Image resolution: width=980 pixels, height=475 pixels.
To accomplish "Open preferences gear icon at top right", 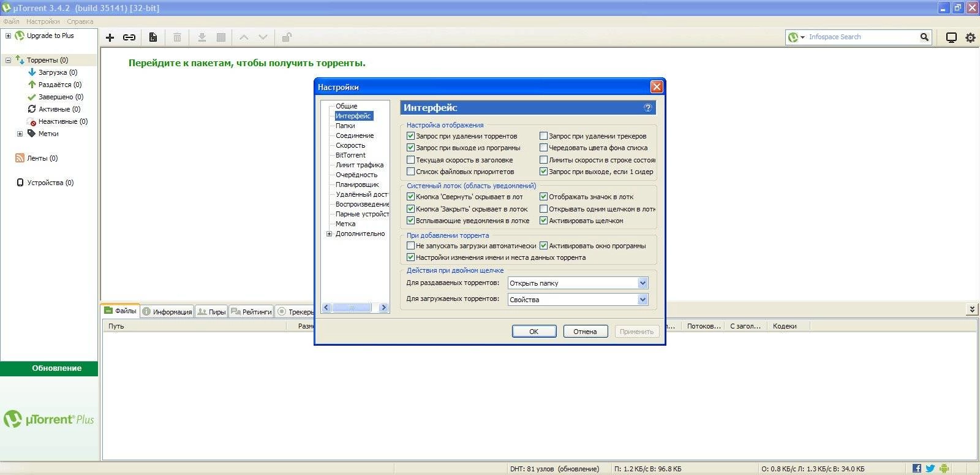I will pos(970,37).
